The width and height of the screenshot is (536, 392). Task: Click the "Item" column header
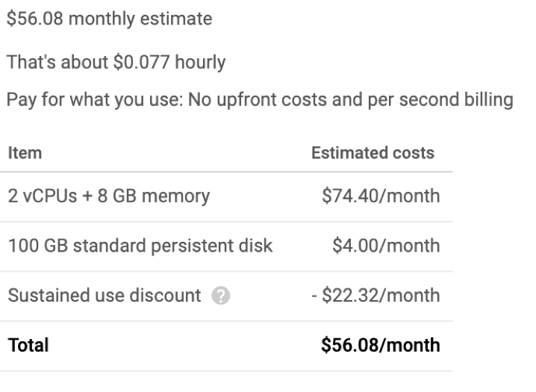click(x=24, y=153)
